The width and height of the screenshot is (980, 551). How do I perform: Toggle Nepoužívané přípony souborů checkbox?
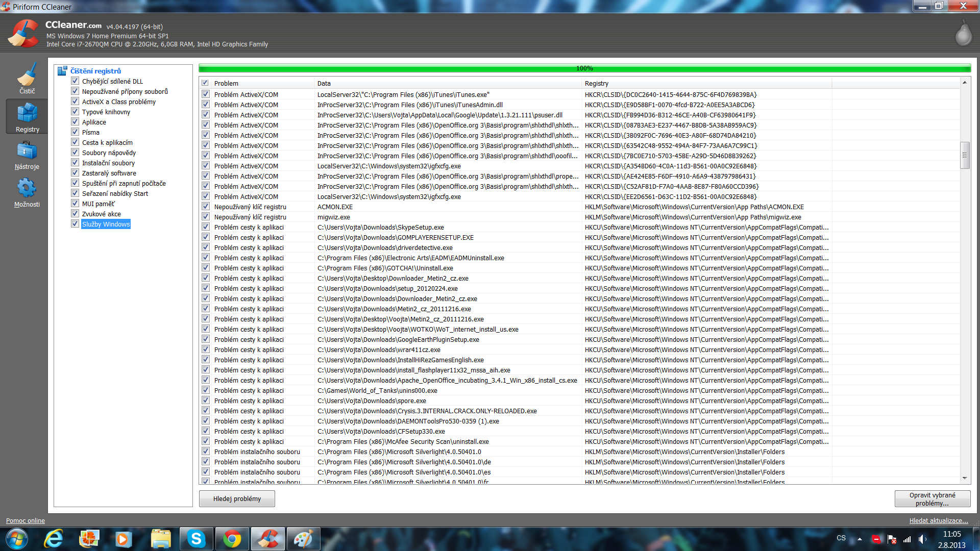click(75, 91)
